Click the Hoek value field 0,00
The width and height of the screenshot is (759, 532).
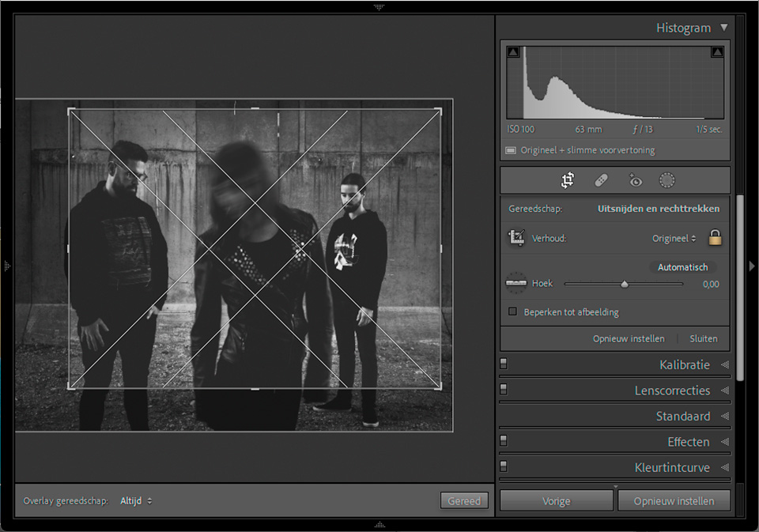point(711,284)
